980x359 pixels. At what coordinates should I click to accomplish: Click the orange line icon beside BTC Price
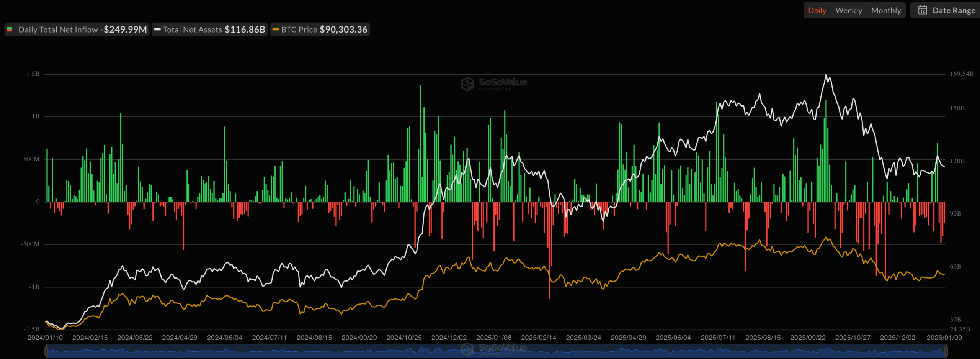[x=275, y=29]
